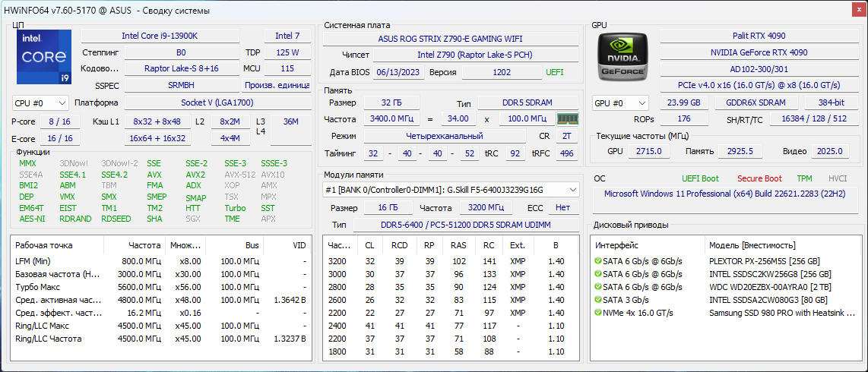Click the Intel Core i9 processor logo
868x372 pixels.
(x=44, y=57)
